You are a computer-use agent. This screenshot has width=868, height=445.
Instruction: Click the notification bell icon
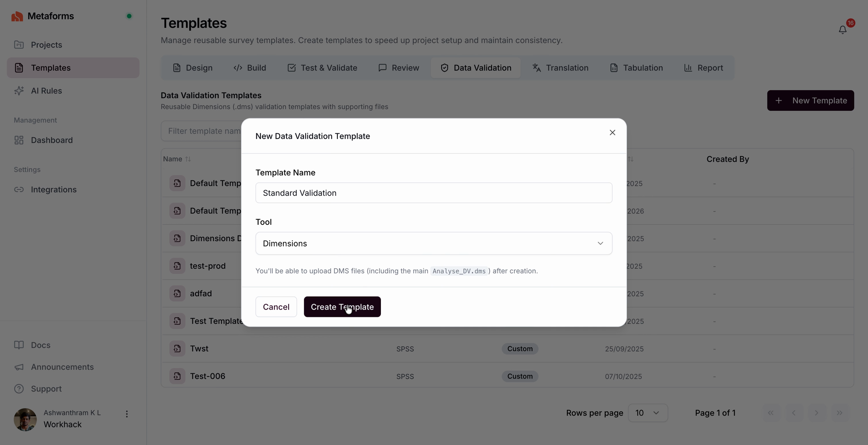842,29
